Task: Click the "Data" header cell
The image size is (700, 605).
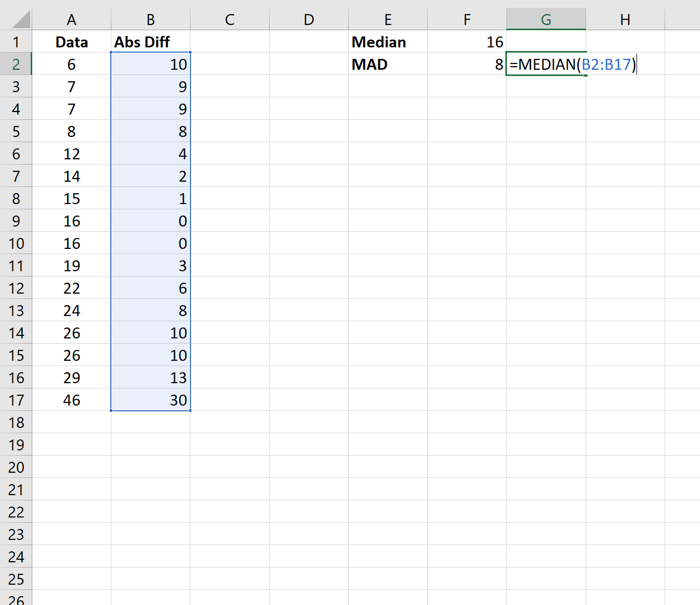Action: [72, 42]
